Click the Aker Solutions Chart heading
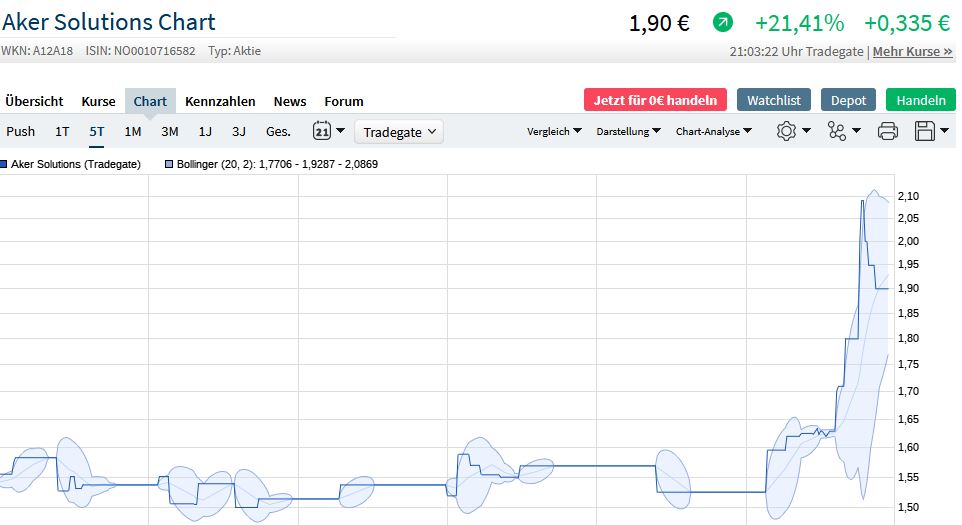Image resolution: width=962 pixels, height=525 pixels. [109, 22]
